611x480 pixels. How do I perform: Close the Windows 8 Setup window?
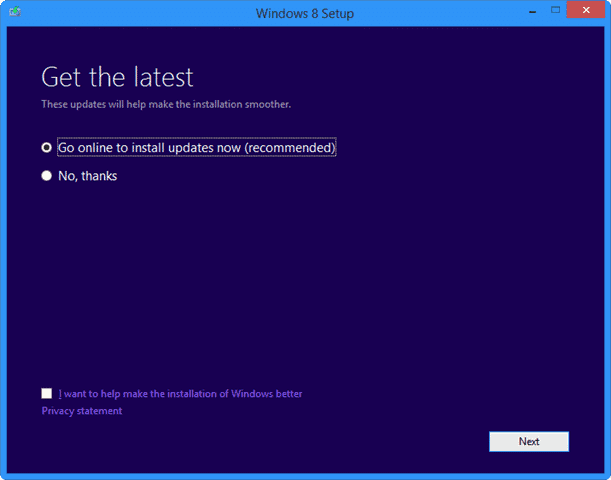pos(586,11)
